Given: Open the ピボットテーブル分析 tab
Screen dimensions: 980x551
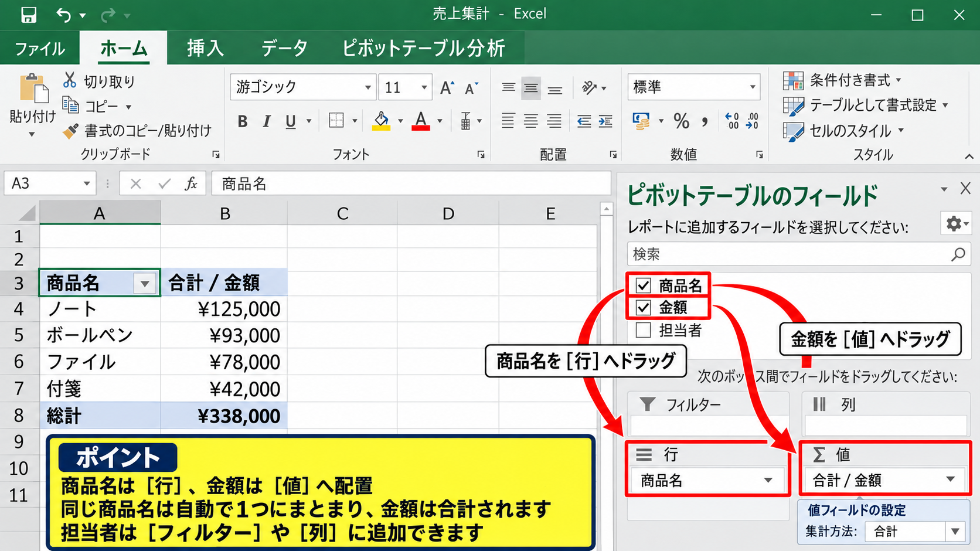Looking at the screenshot, I should (x=423, y=48).
